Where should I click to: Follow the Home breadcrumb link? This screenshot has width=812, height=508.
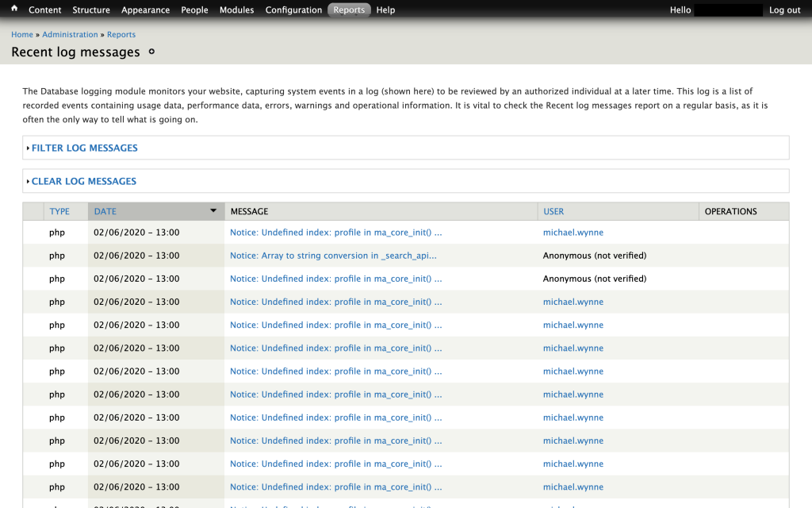coord(22,34)
